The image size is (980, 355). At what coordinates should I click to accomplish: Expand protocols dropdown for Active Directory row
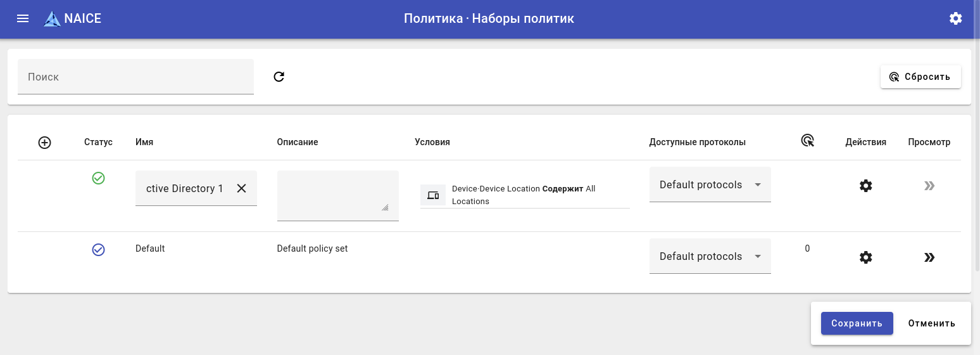coord(710,185)
